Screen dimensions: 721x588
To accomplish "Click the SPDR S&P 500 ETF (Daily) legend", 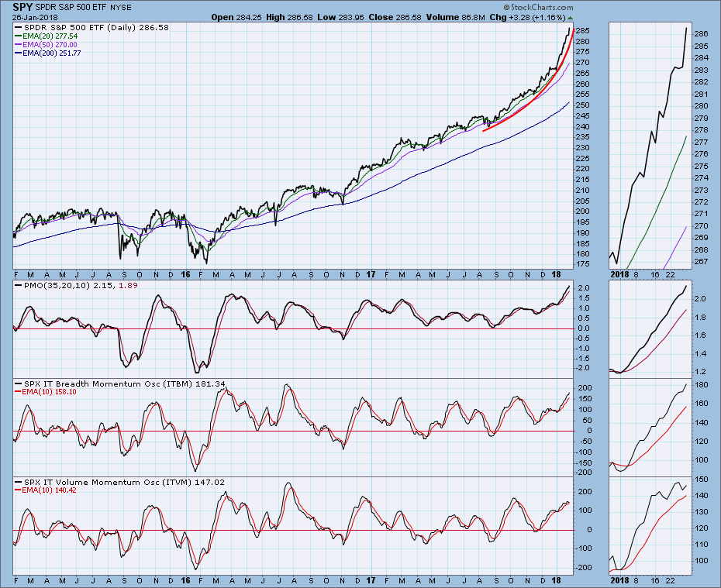I will click(92, 28).
